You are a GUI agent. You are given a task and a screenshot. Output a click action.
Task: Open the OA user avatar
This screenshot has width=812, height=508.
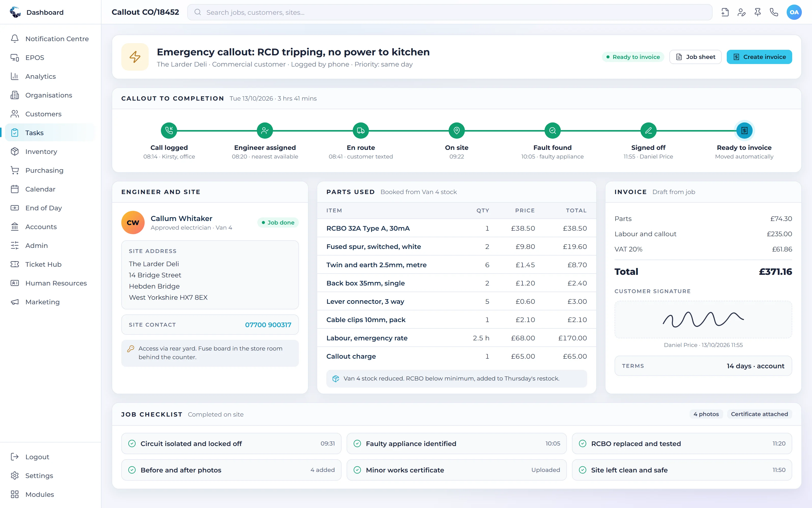tap(794, 12)
